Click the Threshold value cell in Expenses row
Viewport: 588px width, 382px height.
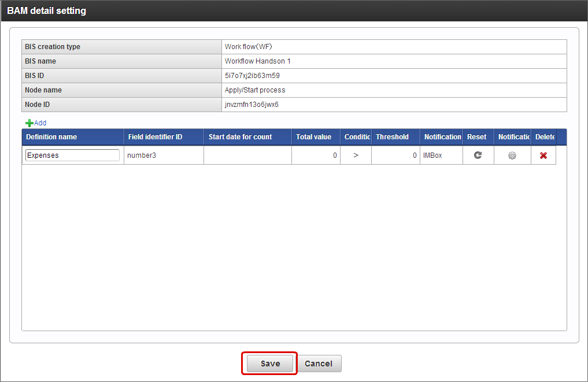pos(395,155)
